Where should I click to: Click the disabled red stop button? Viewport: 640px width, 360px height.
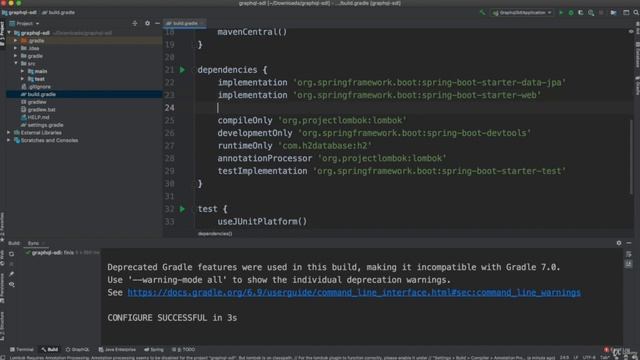(601, 13)
